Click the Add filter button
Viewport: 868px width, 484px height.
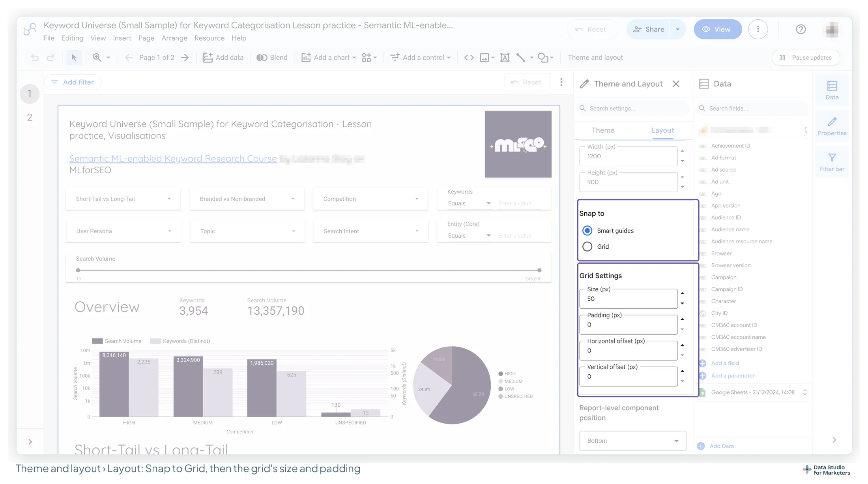[73, 82]
